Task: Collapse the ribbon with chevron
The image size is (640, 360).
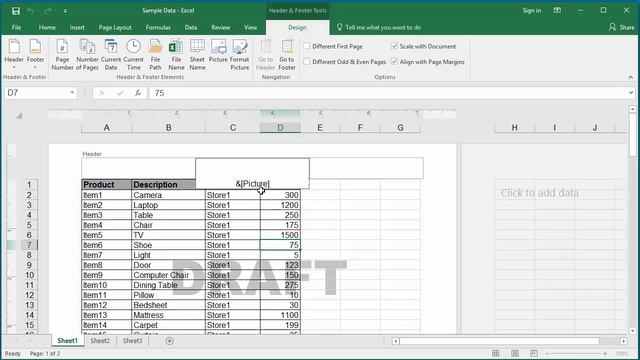Action: point(631,77)
